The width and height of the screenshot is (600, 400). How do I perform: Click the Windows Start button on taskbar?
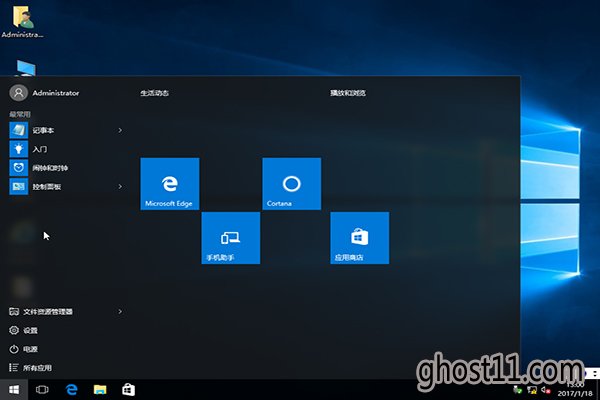pyautogui.click(x=14, y=390)
